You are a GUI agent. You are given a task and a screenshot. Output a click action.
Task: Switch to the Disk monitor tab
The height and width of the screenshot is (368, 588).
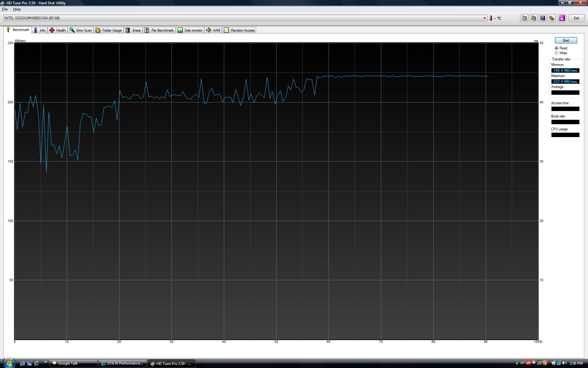pos(190,30)
